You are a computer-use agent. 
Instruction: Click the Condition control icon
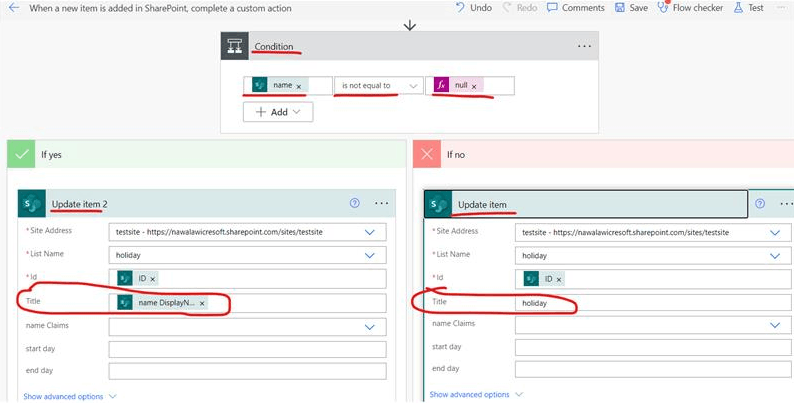click(x=234, y=46)
